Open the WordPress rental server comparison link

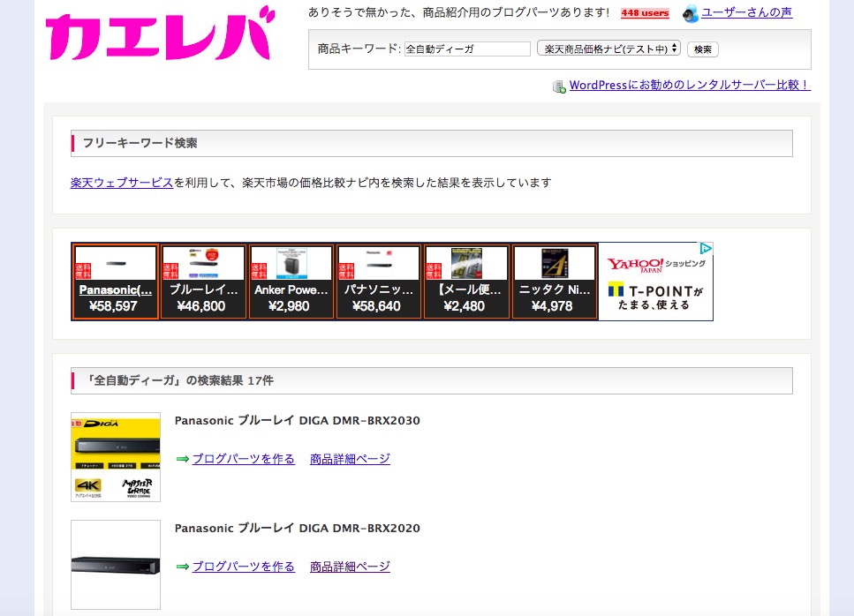click(x=689, y=86)
